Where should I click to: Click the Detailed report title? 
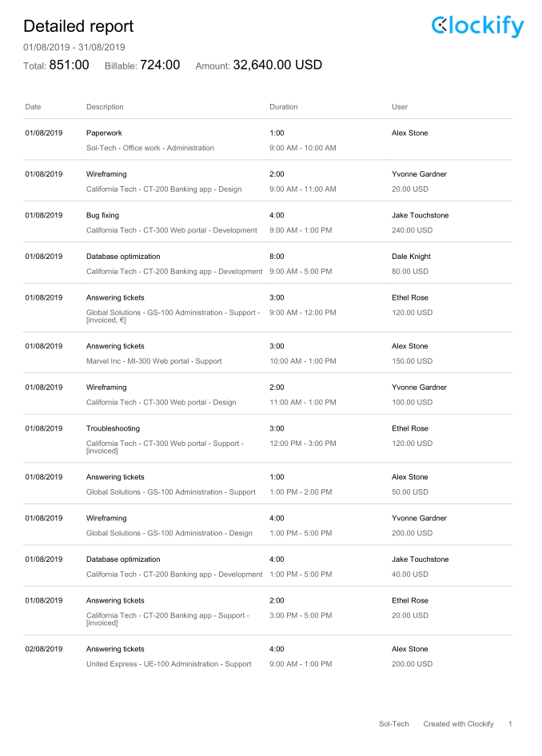click(x=78, y=26)
